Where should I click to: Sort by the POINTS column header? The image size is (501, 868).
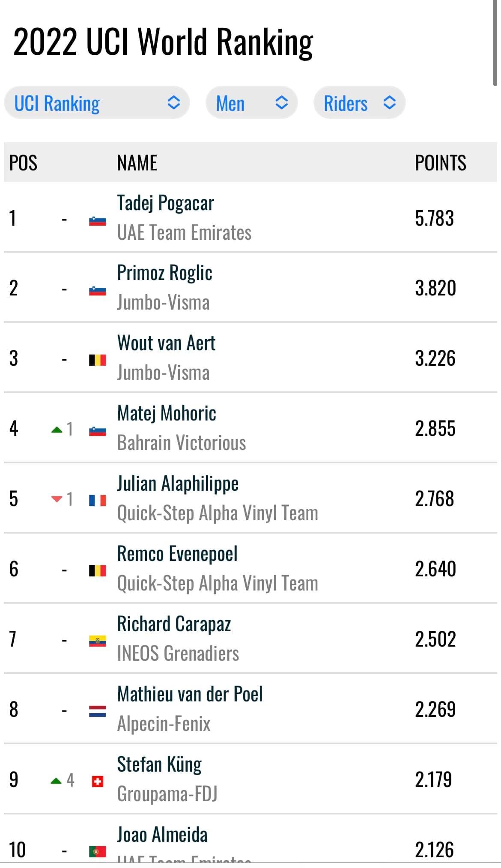(441, 163)
